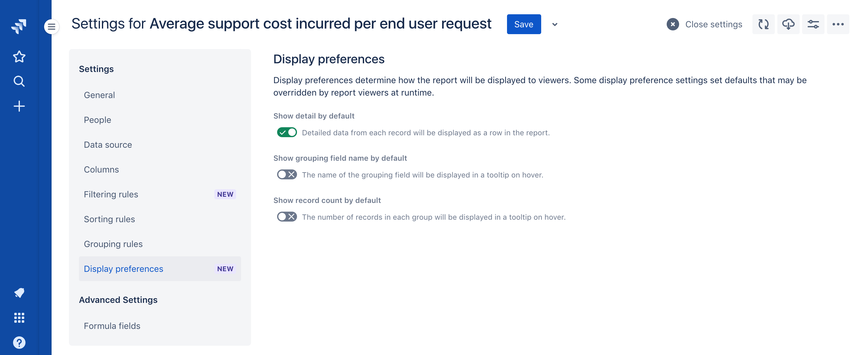Enable Show grouping field name toggle

pyautogui.click(x=287, y=175)
